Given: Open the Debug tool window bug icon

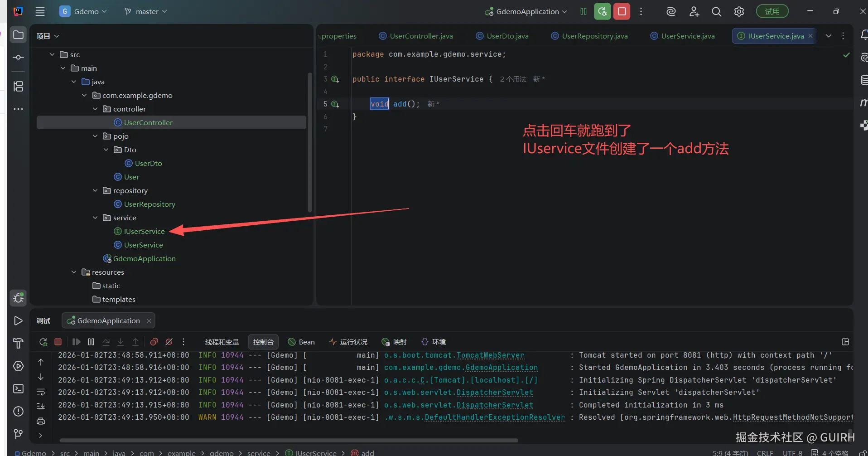Looking at the screenshot, I should coord(18,298).
